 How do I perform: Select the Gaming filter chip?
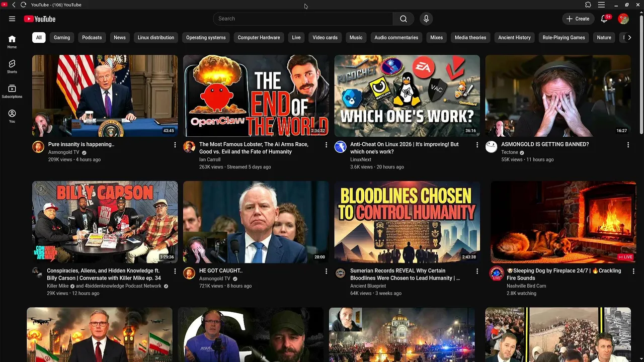pyautogui.click(x=62, y=38)
